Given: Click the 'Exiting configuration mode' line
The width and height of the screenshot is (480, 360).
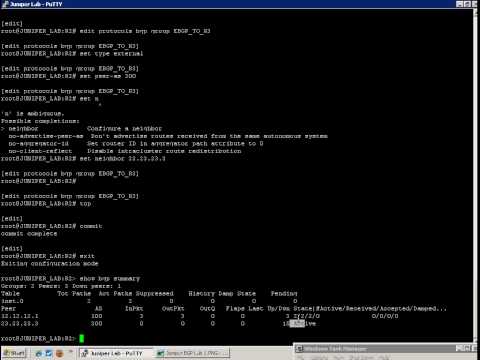Looking at the screenshot, I should point(50,263).
